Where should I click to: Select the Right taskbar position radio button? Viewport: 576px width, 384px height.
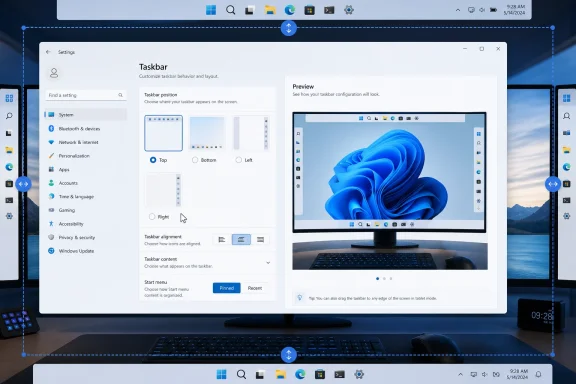point(152,217)
